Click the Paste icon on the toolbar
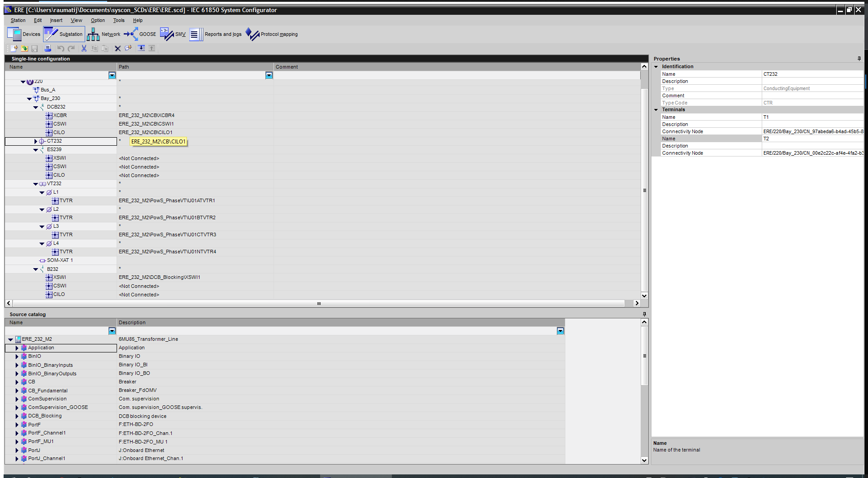Viewport: 868px width, 478px height. point(105,48)
